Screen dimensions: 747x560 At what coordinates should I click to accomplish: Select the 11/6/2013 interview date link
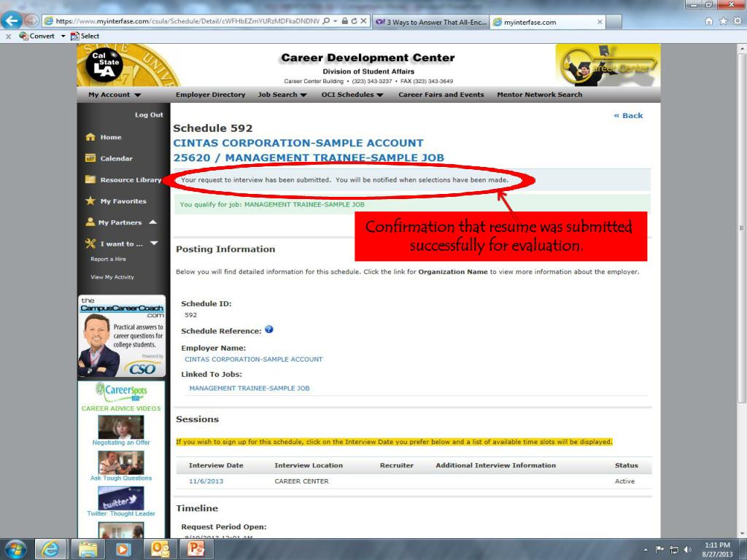tap(206, 481)
